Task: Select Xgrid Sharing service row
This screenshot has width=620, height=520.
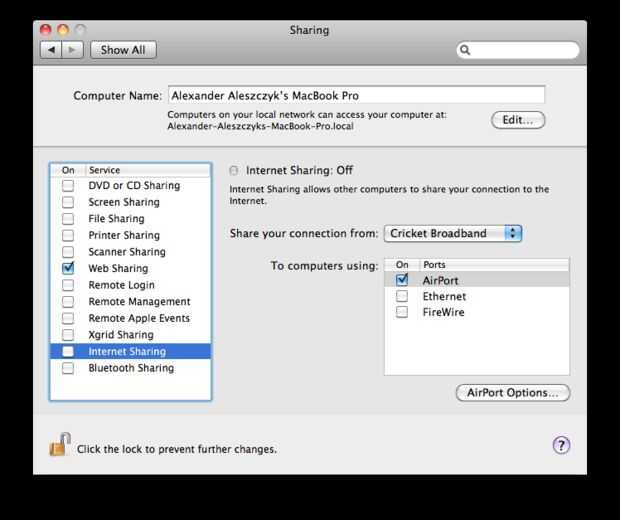Action: (130, 335)
